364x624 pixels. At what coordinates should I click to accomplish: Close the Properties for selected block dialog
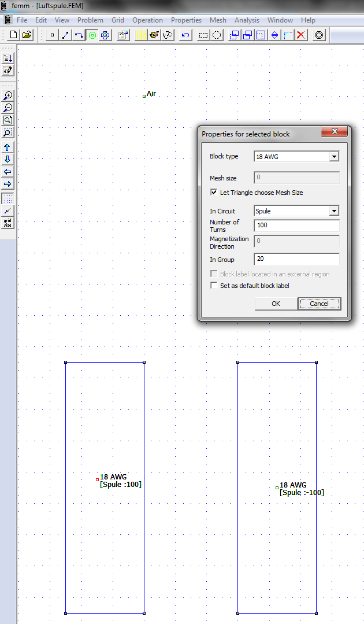pos(334,131)
